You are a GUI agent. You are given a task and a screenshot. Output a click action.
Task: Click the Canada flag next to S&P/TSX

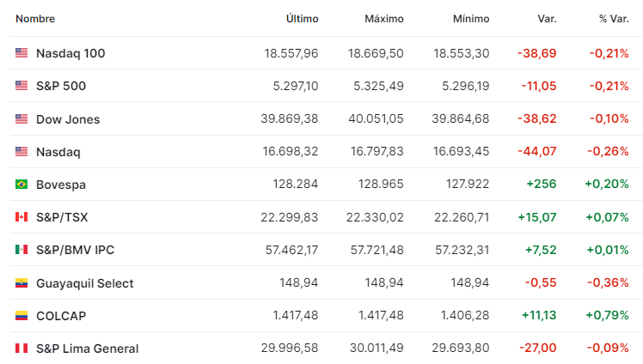(x=21, y=217)
